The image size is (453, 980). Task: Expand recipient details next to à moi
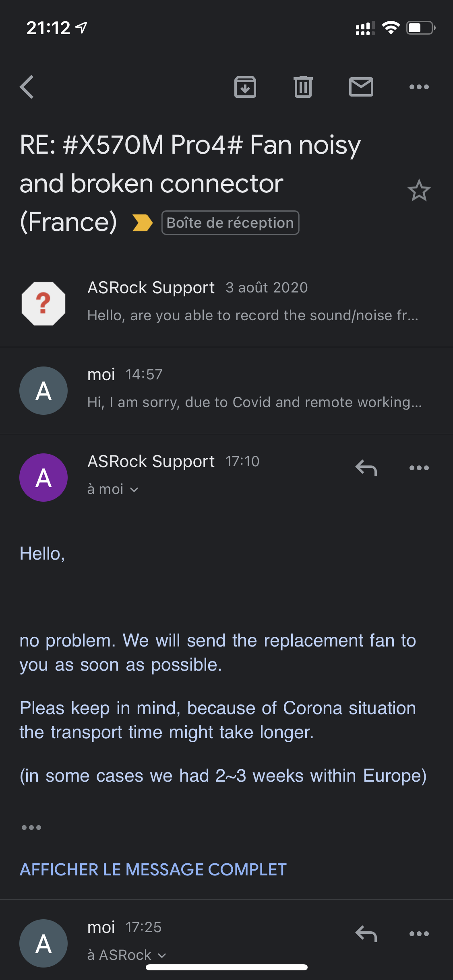(x=134, y=490)
